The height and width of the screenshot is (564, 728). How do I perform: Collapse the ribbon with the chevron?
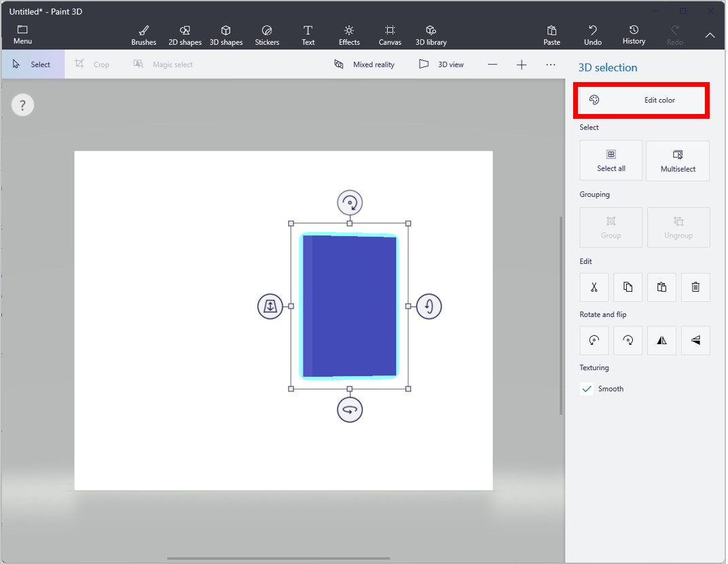(x=710, y=35)
